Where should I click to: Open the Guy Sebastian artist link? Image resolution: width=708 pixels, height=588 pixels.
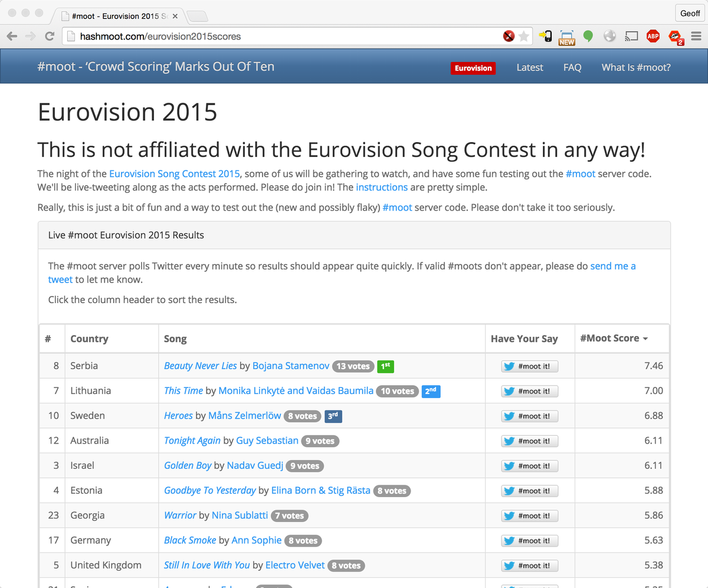[267, 440]
